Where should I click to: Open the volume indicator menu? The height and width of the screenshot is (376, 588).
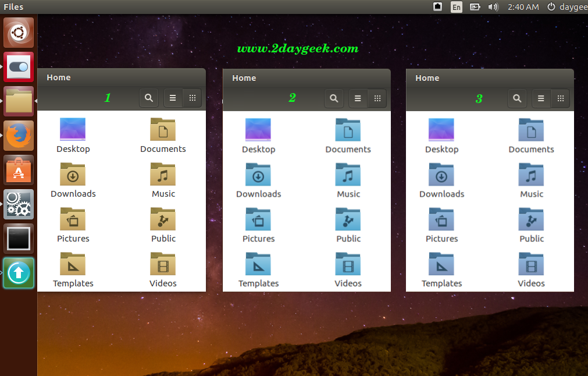coord(493,7)
